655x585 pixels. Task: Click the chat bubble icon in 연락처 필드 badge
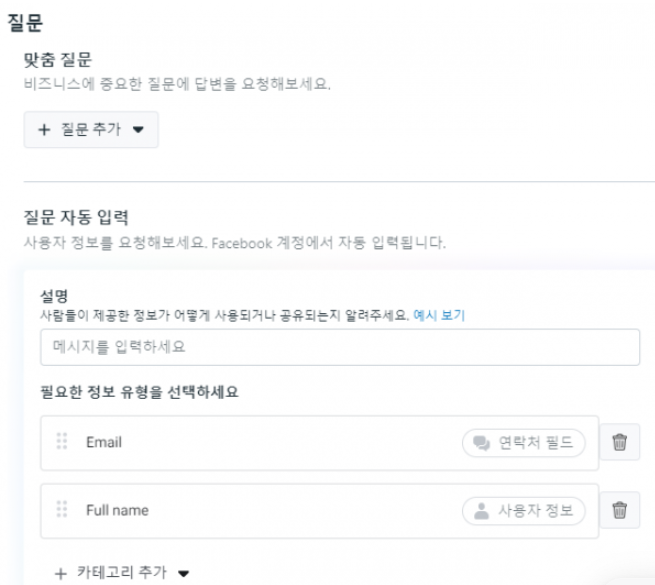tap(481, 443)
